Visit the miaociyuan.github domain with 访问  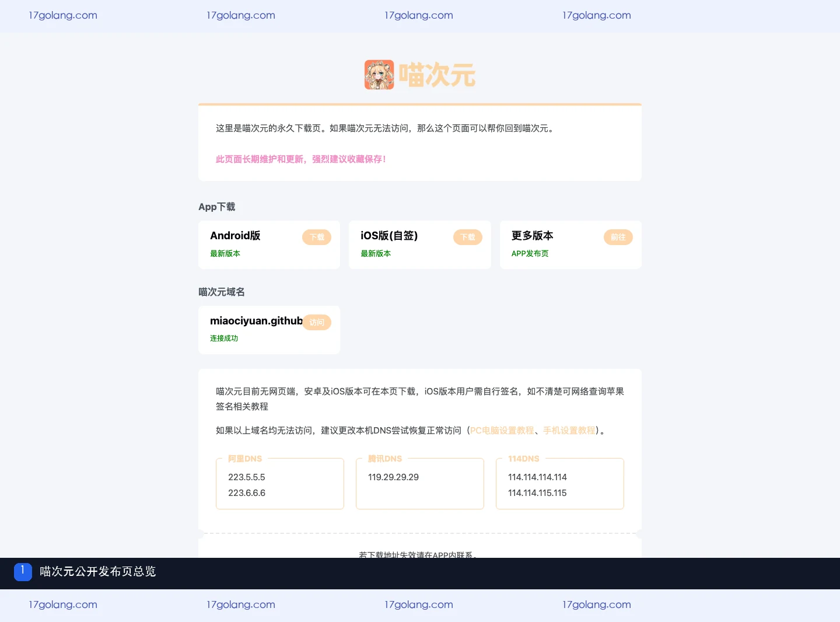(317, 322)
